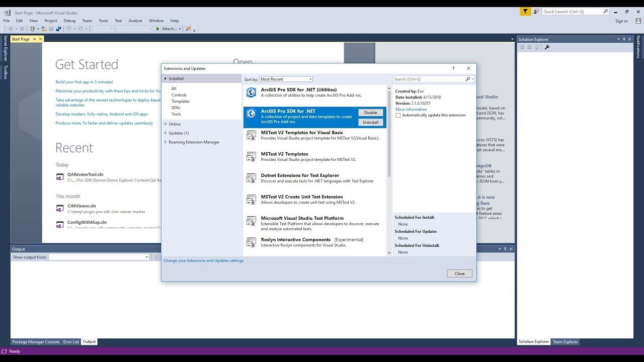Expand the Updates (1) category
Image resolution: width=644 pixels, height=362 pixels.
[165, 133]
